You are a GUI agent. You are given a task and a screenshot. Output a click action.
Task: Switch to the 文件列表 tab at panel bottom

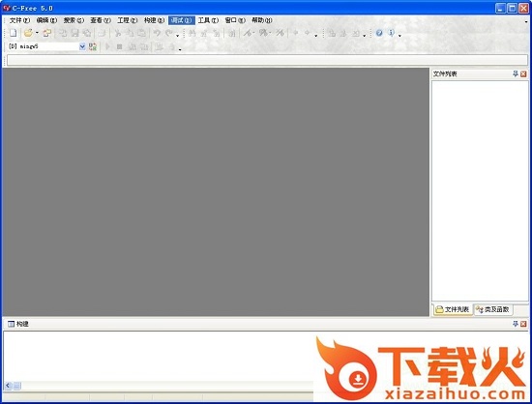(453, 309)
